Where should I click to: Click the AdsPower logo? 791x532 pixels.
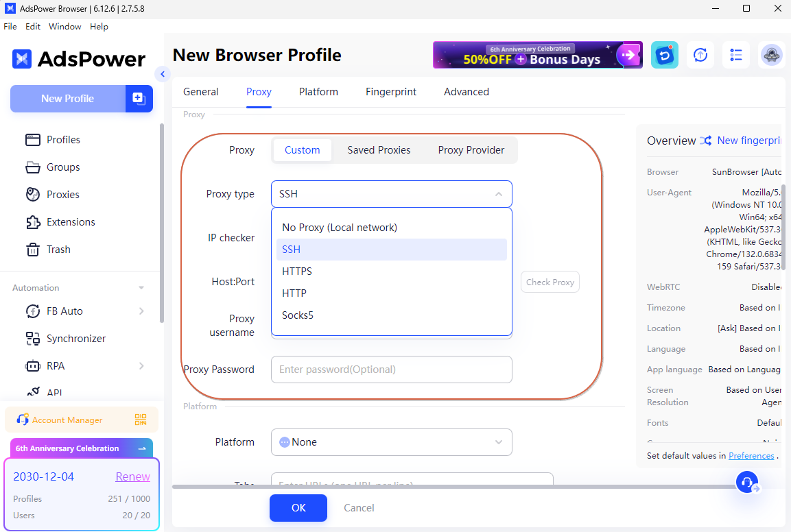pyautogui.click(x=79, y=59)
